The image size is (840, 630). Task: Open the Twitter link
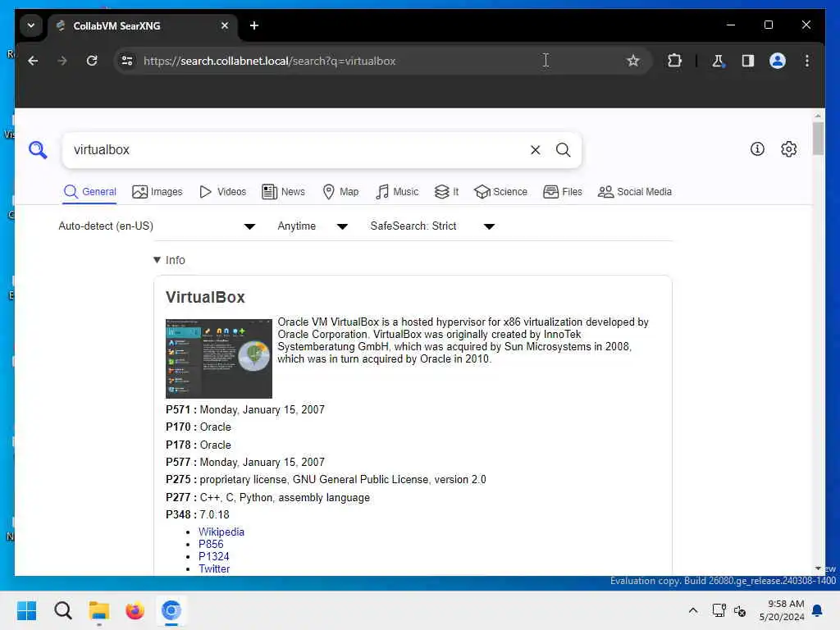click(x=214, y=569)
